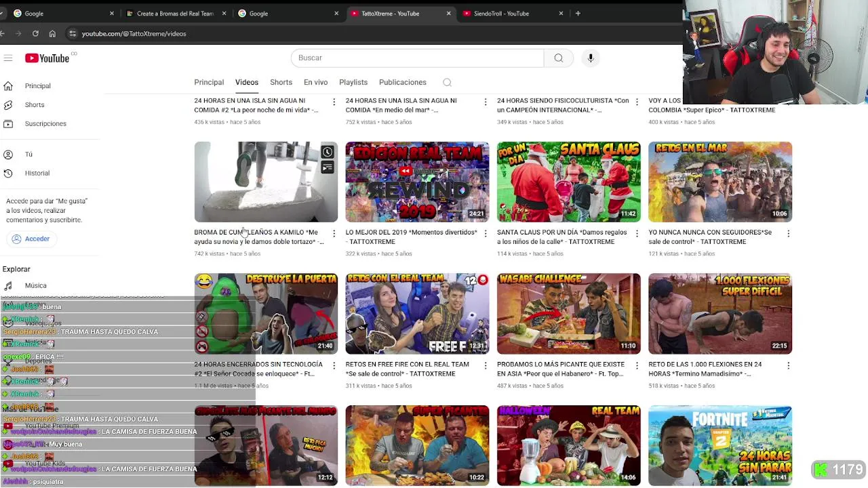
Task: Open the Publicaciones channel tab
Action: click(403, 82)
